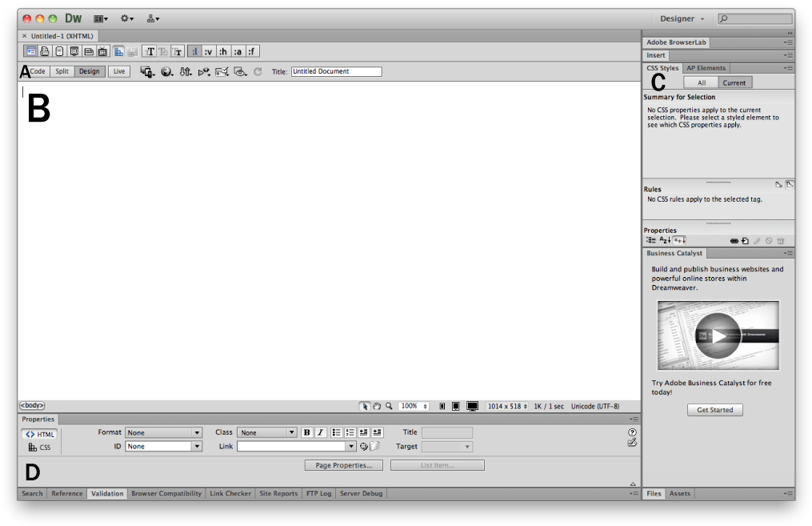Toggle Live view
812x526 pixels.
pos(119,71)
